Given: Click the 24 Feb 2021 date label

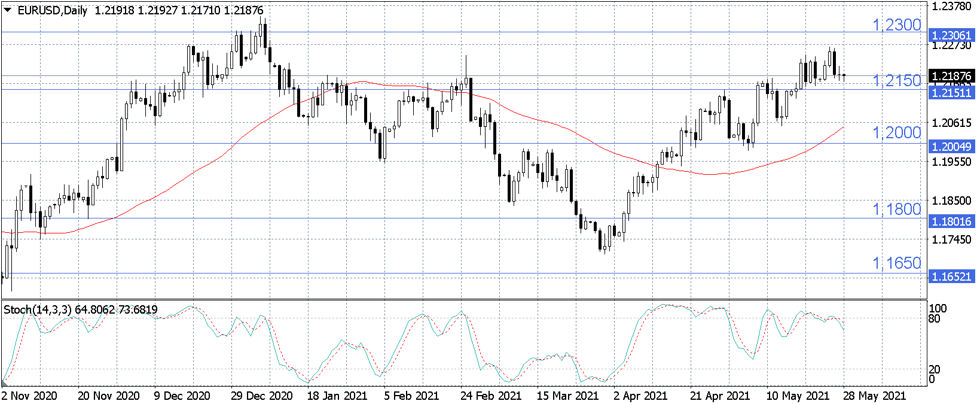Looking at the screenshot, I should [491, 396].
